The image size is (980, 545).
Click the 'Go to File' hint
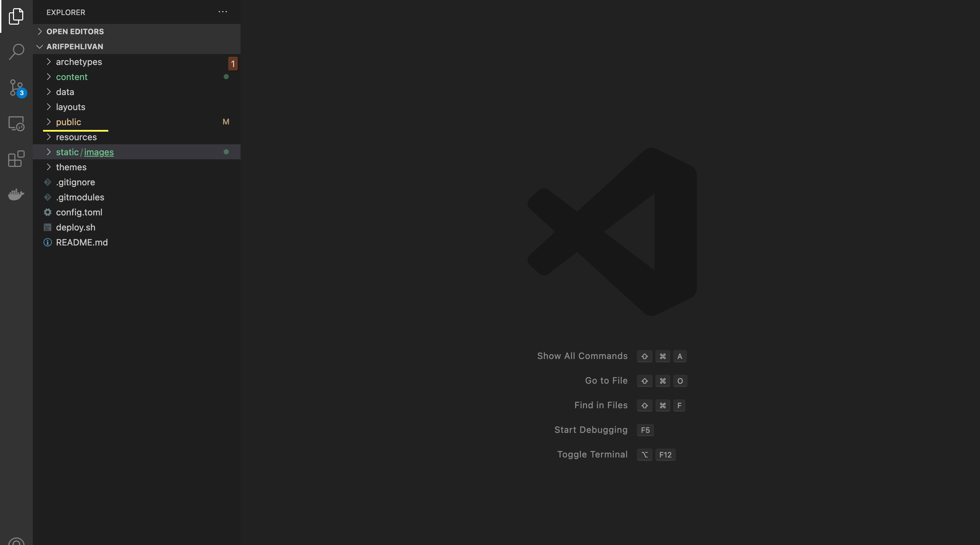[x=606, y=381]
